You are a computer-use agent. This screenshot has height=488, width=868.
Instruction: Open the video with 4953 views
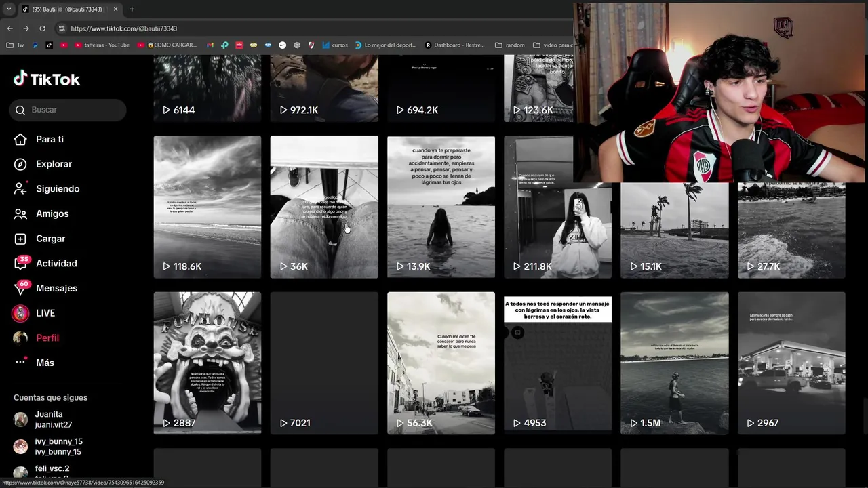(x=557, y=363)
